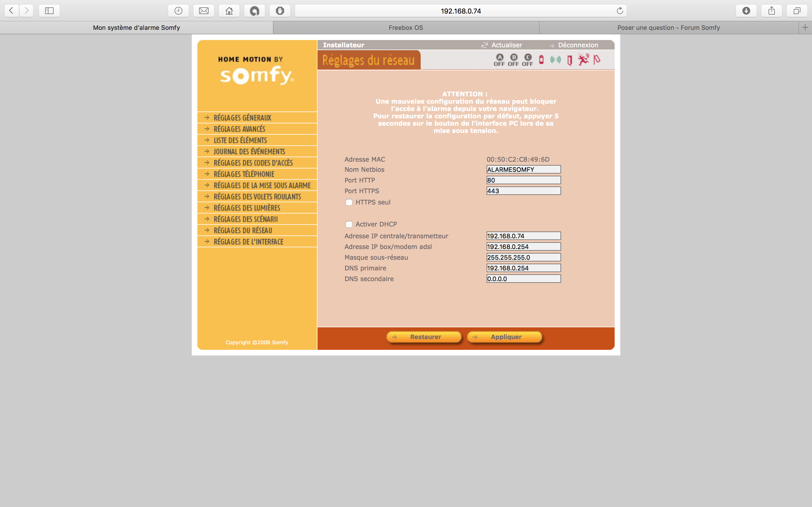Viewport: 812px width, 507px height.
Task: Click the Safari home icon
Action: click(229, 11)
